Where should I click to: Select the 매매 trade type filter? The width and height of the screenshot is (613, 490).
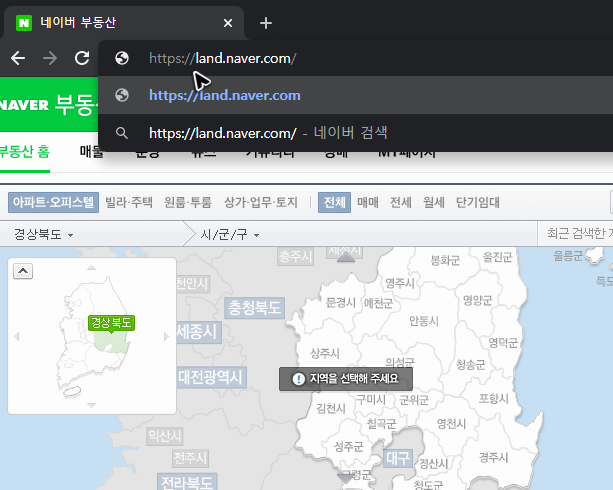(x=367, y=202)
